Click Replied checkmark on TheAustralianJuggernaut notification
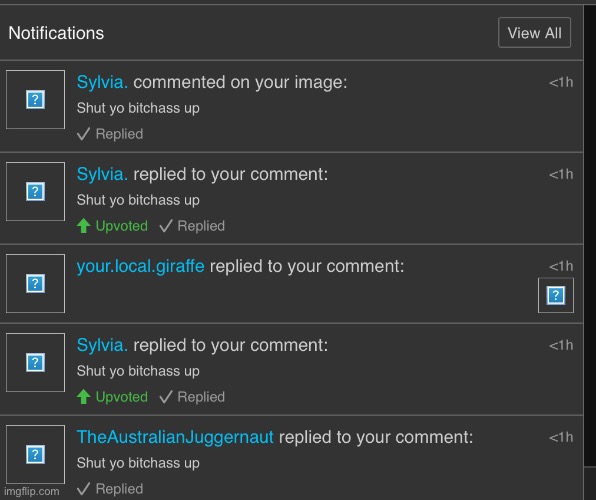 [83, 489]
